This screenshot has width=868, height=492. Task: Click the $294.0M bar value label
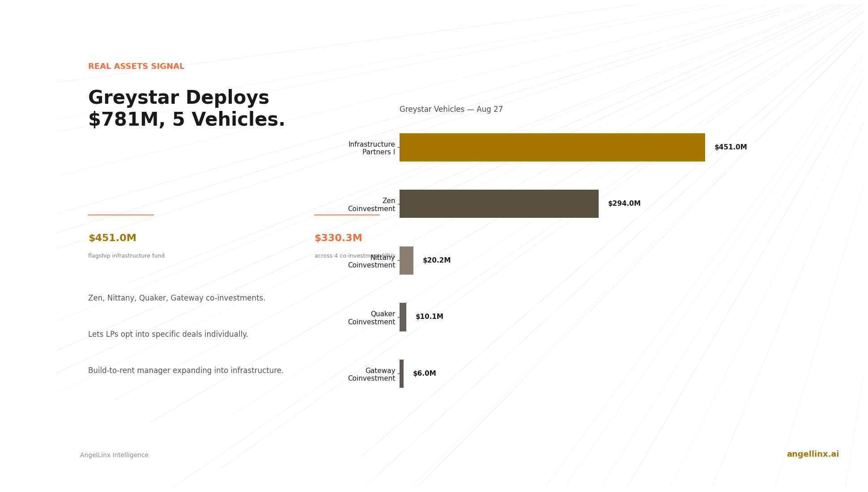[624, 204]
